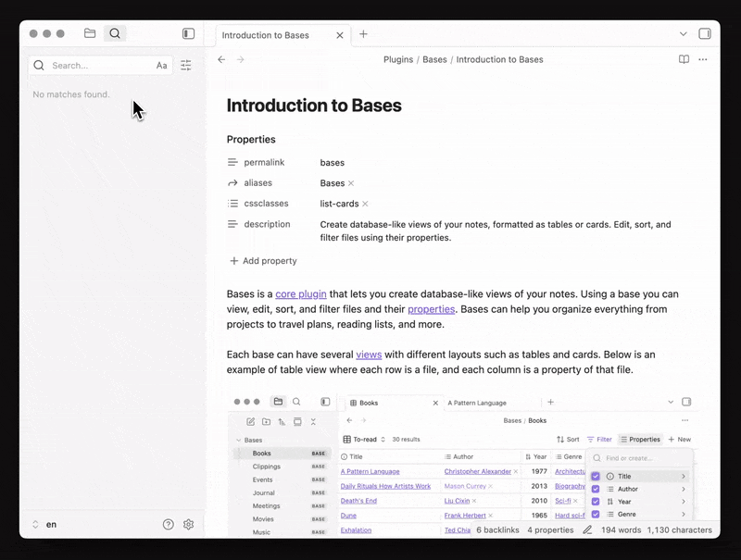Image resolution: width=741 pixels, height=560 pixels.
Task: Collapse the left sidebar
Action: [188, 33]
